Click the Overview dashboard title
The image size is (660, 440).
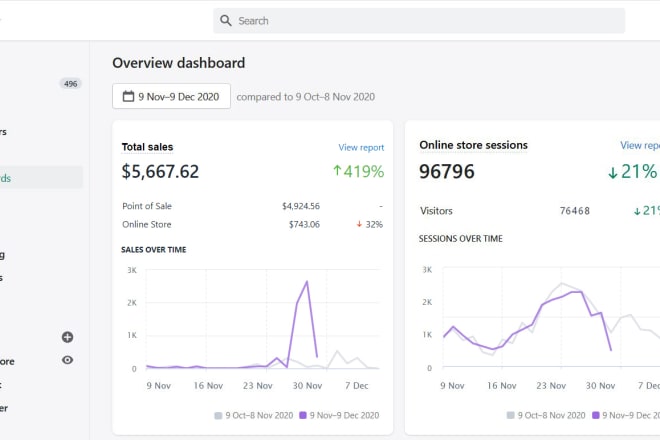click(178, 63)
